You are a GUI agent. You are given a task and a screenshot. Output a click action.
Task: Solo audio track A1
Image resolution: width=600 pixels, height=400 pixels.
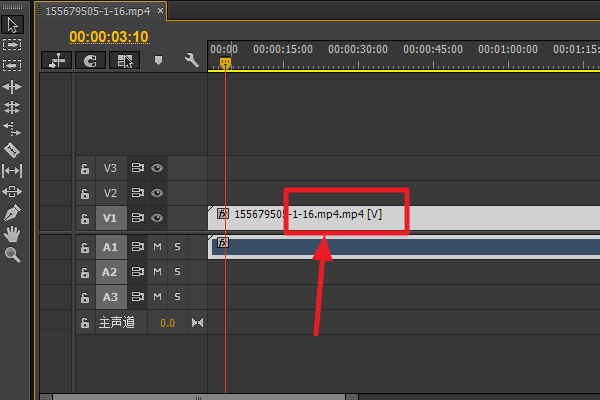pos(177,247)
